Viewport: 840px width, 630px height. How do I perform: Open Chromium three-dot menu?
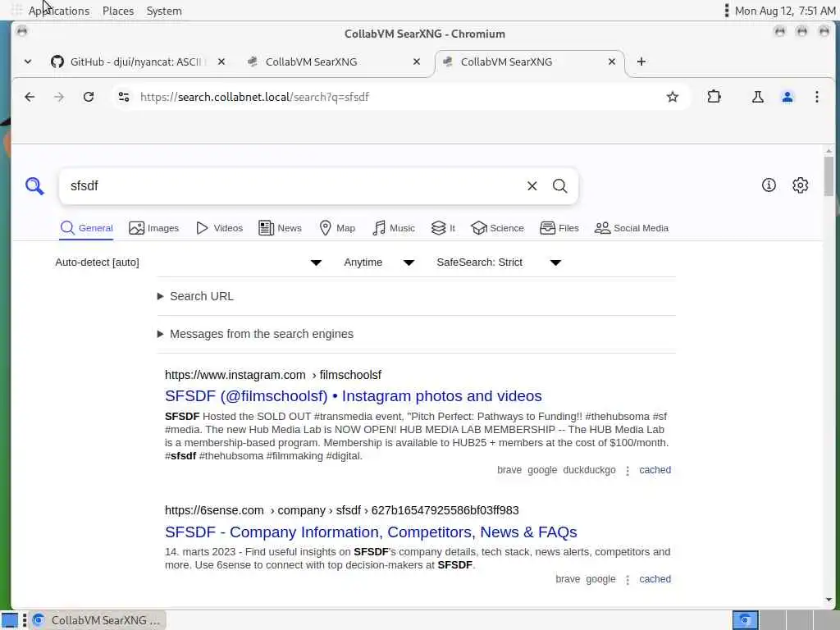[817, 97]
